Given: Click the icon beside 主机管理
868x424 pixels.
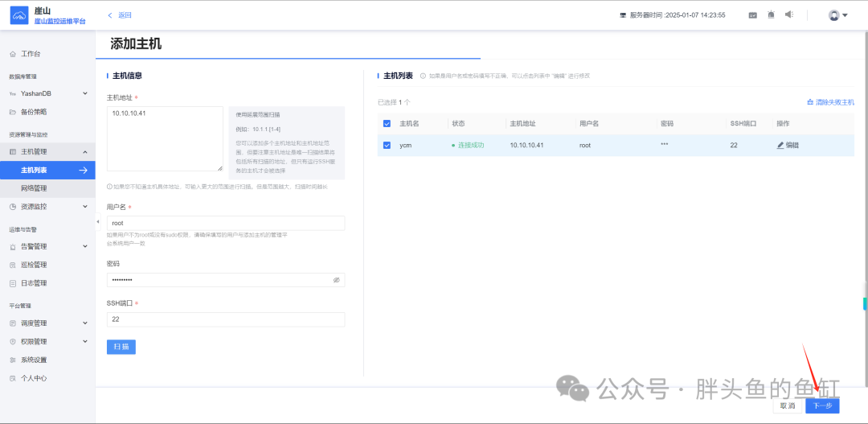Looking at the screenshot, I should 13,152.
